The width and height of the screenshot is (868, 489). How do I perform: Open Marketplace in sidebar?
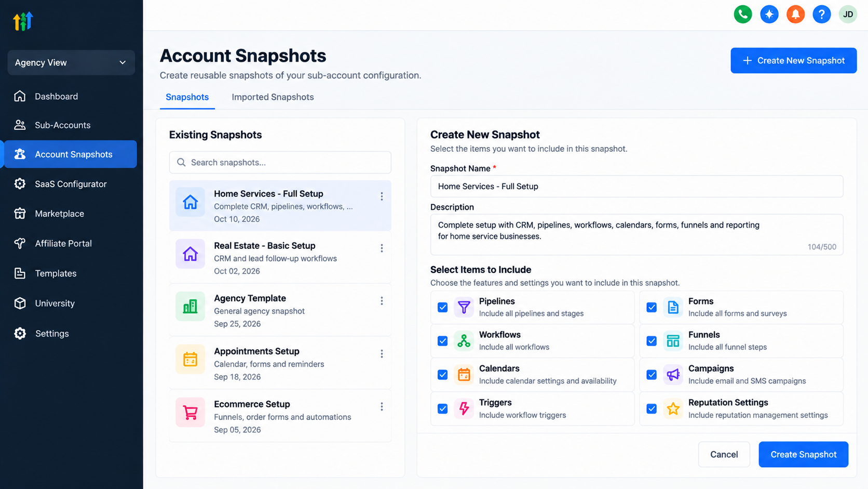click(70, 214)
